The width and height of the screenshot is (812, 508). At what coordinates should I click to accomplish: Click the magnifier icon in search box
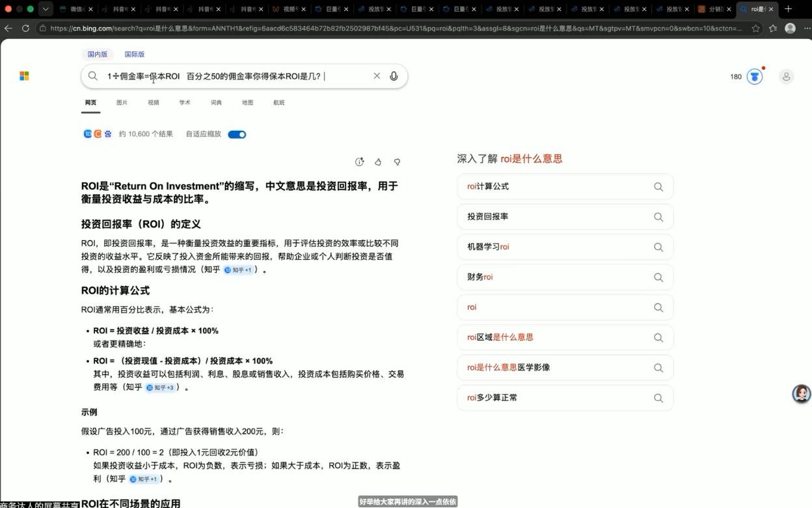click(93, 76)
